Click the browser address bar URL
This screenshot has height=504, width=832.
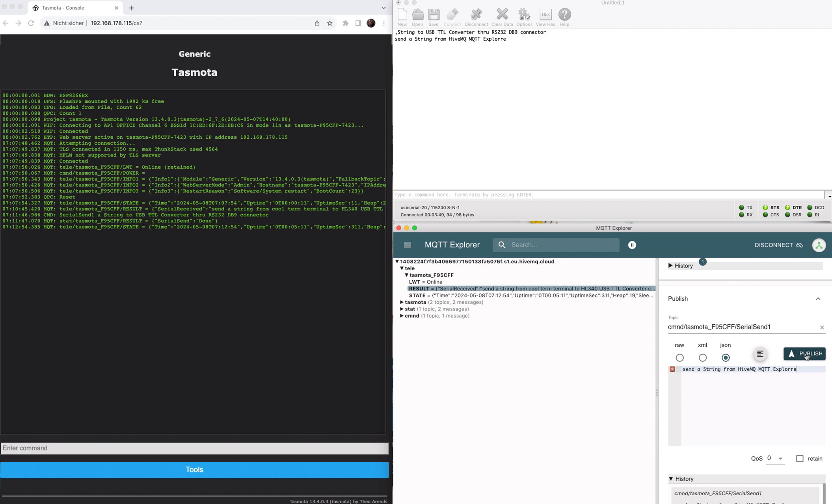(116, 23)
